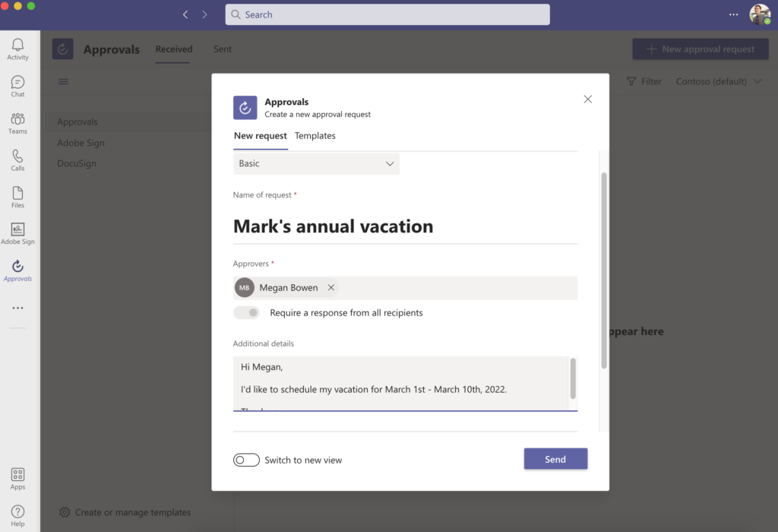Image resolution: width=778 pixels, height=532 pixels.
Task: Click the dialog's vertical scrollbar
Action: coord(604,271)
